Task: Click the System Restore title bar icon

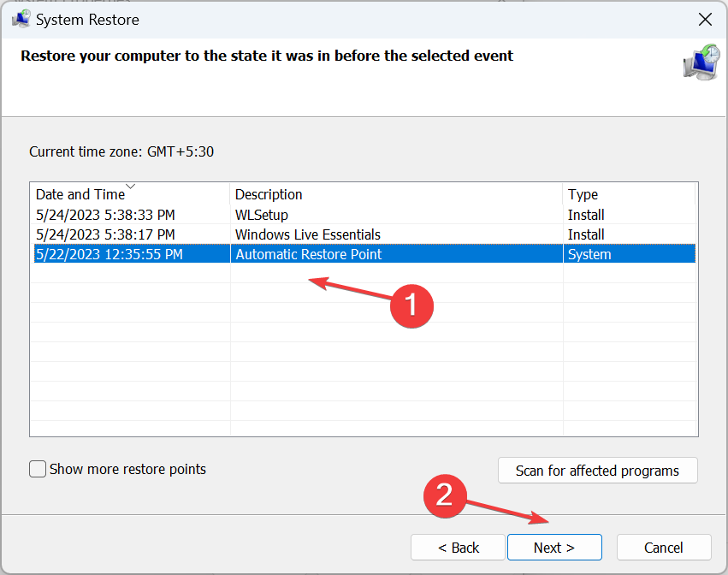Action: (x=21, y=20)
